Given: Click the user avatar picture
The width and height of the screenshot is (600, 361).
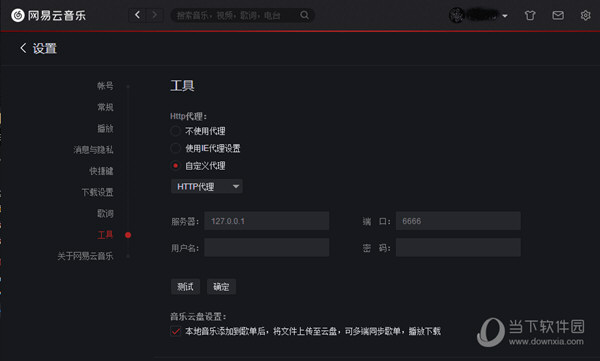Looking at the screenshot, I should coord(457,15).
